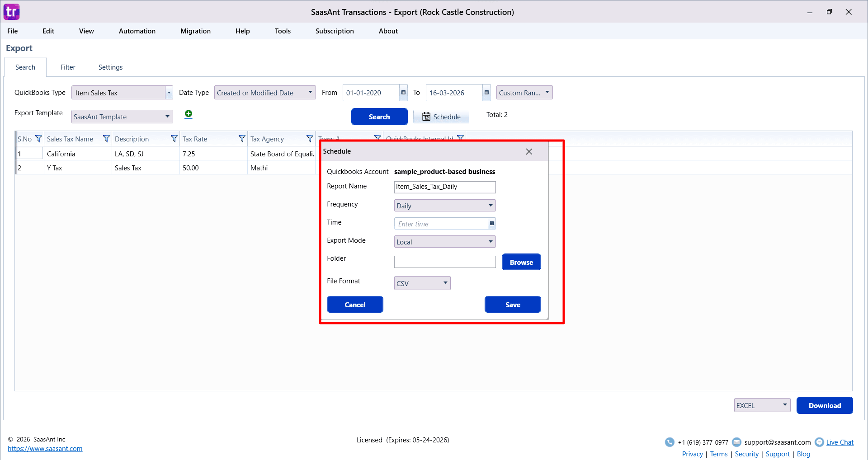Close the Schedule dialog
The height and width of the screenshot is (460, 868).
click(x=528, y=151)
